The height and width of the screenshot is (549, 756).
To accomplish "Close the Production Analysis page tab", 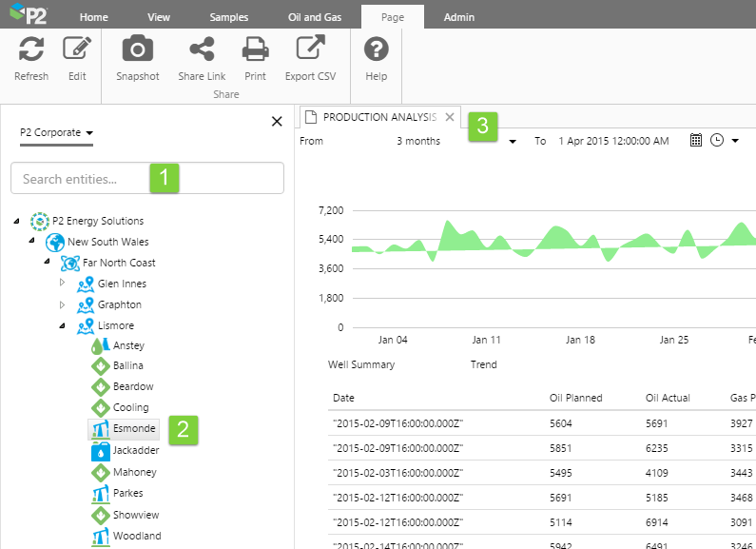I will (450, 117).
